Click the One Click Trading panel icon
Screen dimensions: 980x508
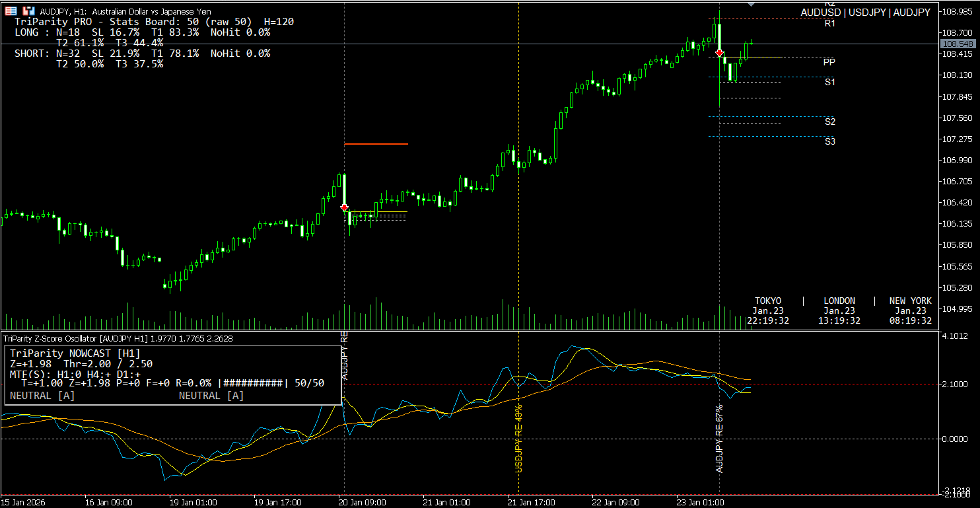pyautogui.click(x=12, y=11)
